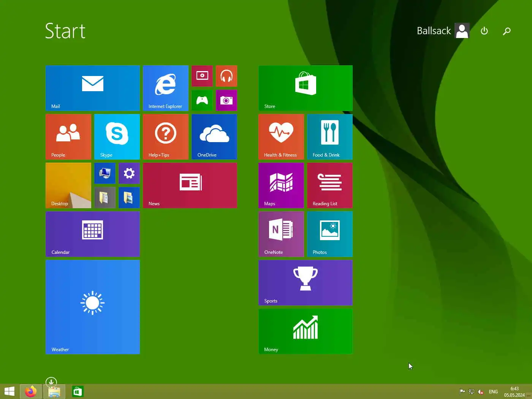This screenshot has width=532, height=399.
Task: Launch the OneNote tile
Action: [x=281, y=234]
